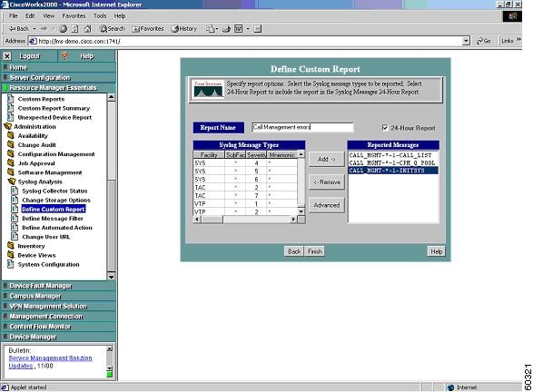The width and height of the screenshot is (533, 392).
Task: Click the Availability folder icon
Action: [x=11, y=135]
